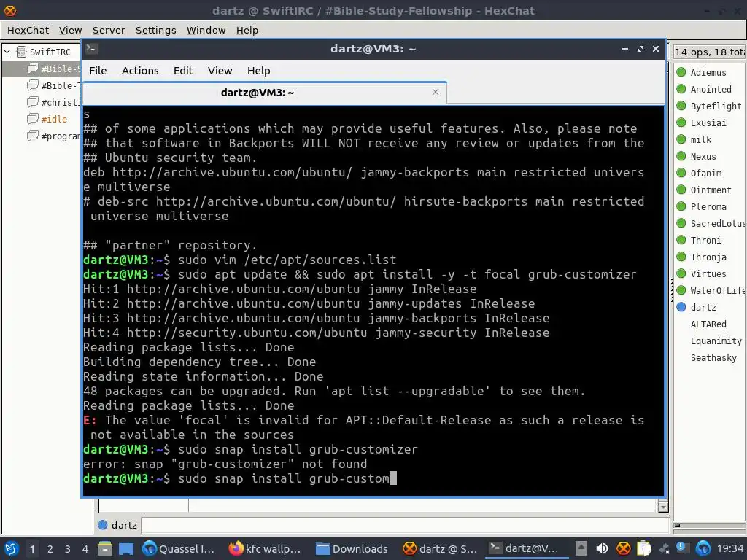Screen dimensions: 747x560
Task: Close the dartz@VM3 terminal tab
Action: pyautogui.click(x=435, y=92)
